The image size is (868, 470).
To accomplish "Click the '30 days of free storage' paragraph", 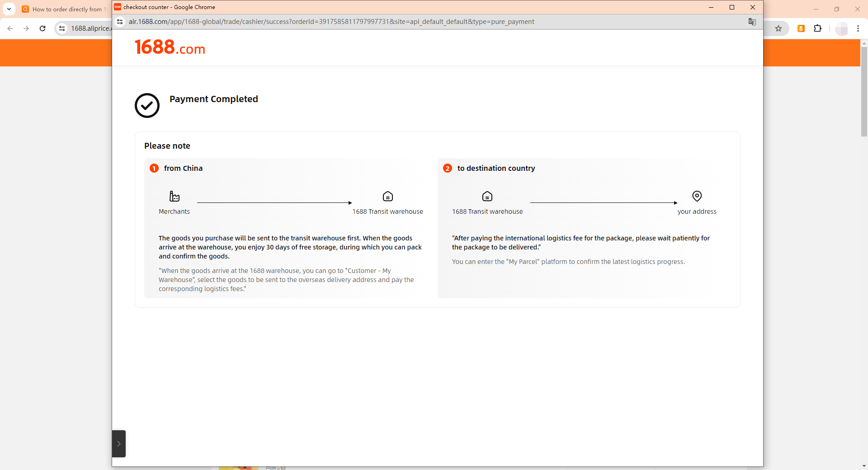I will 290,247.
